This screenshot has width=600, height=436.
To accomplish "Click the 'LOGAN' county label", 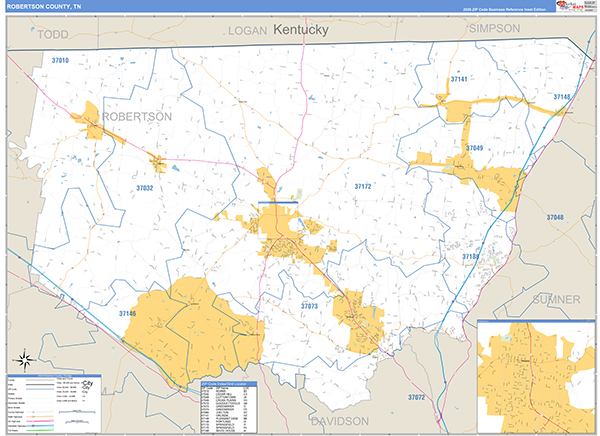I will pos(248,31).
